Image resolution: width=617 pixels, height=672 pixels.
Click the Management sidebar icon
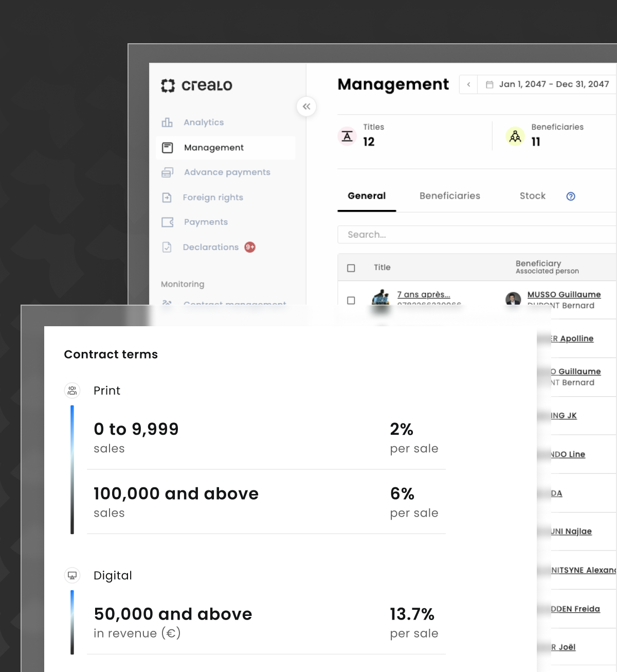(168, 148)
